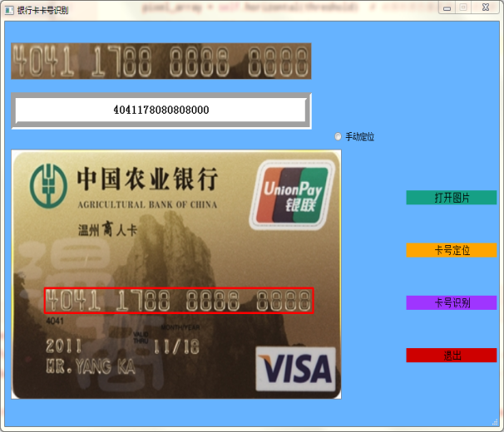The image size is (504, 432).
Task: Click the app icon in the title bar
Action: point(9,10)
